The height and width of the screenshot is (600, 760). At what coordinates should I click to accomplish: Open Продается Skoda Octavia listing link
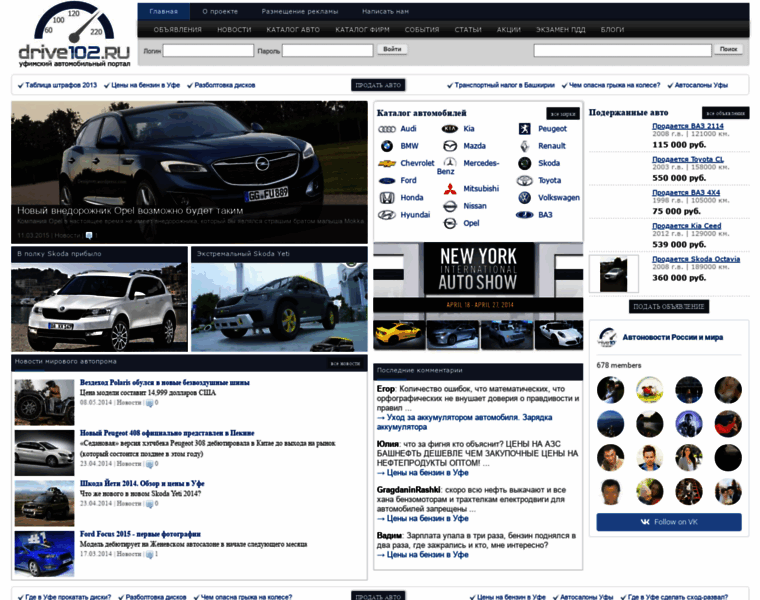696,259
